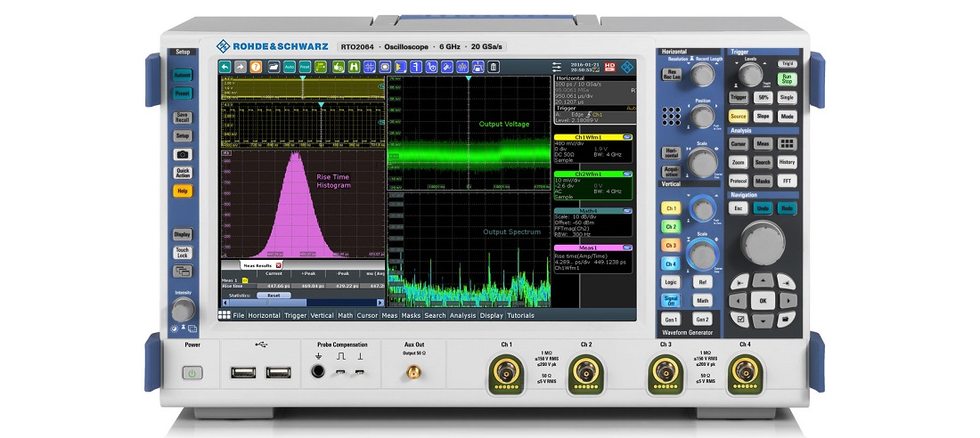Tap the Auto autoset icon in the screen toolbar
Screen dimensions: 980x438
289,67
